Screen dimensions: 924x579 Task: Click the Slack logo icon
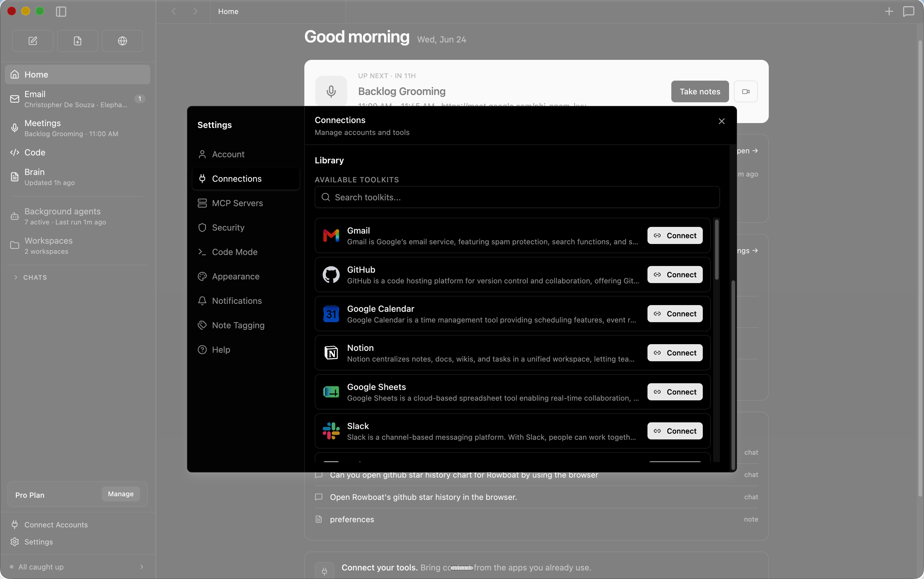point(331,431)
